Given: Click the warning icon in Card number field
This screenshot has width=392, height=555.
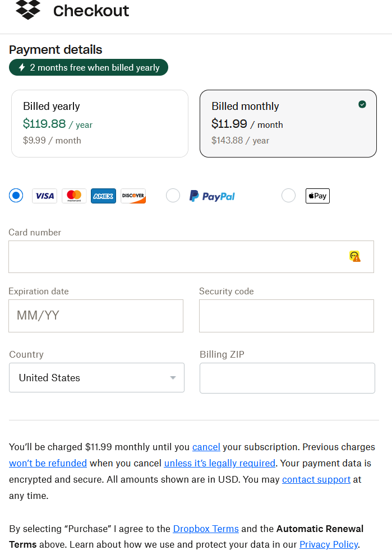Looking at the screenshot, I should (355, 256).
